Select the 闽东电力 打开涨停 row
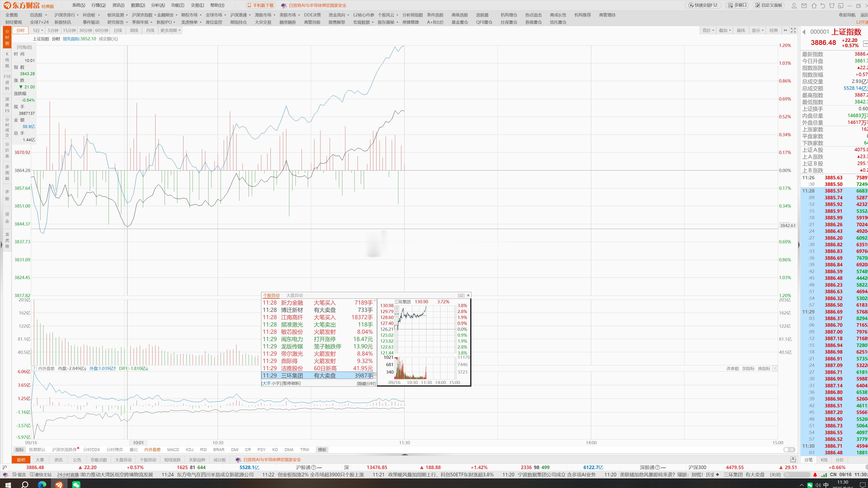Viewport: 868px width, 488px height. (318, 339)
